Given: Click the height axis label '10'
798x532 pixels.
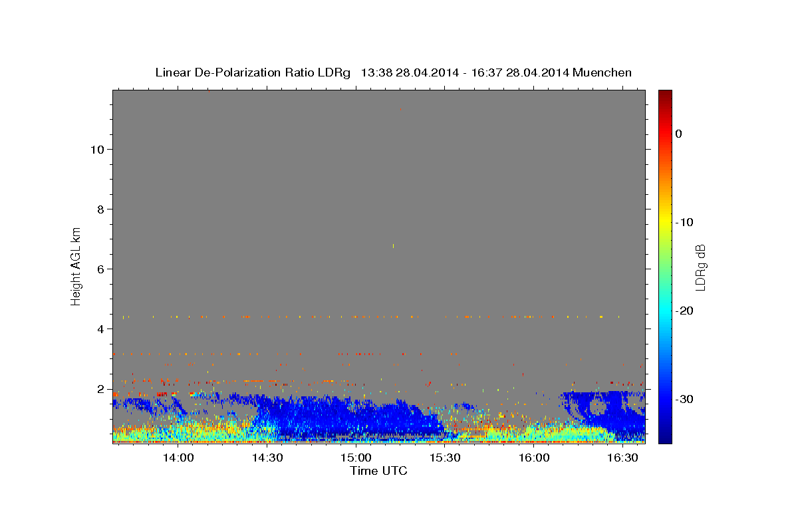Looking at the screenshot, I should coord(97,150).
